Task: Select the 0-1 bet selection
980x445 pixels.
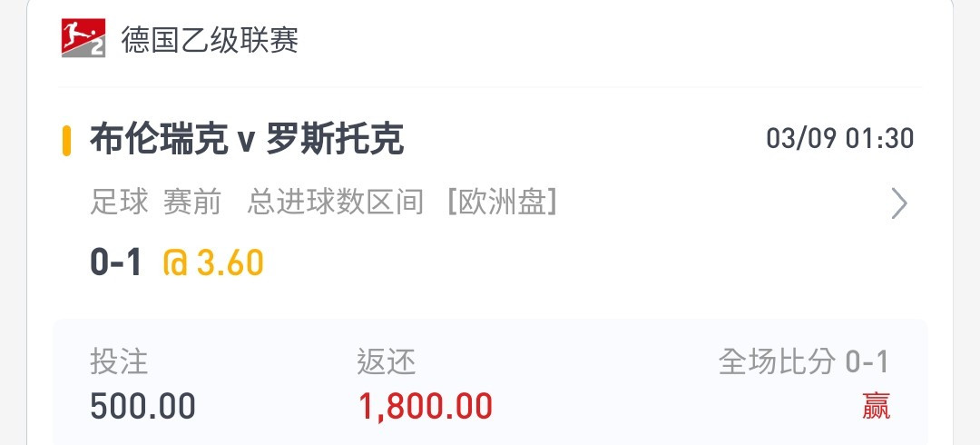Action: tap(117, 262)
